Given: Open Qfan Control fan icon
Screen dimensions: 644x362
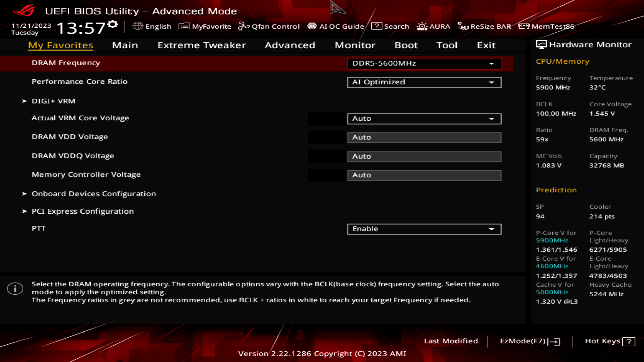Looking at the screenshot, I should click(244, 26).
